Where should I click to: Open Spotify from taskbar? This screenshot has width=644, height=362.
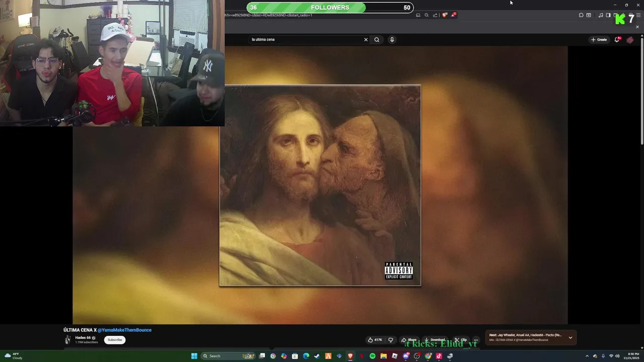click(x=372, y=356)
